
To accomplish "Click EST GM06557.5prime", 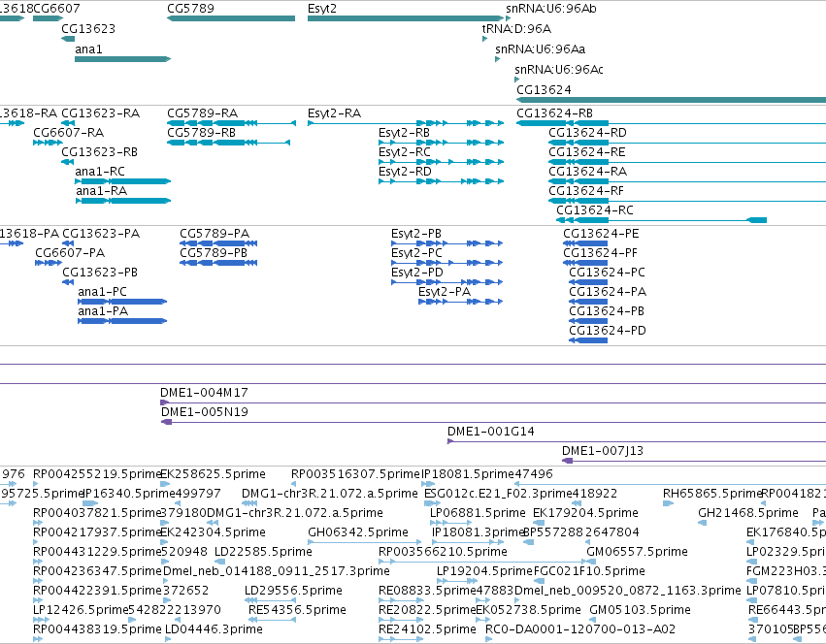I will click(x=637, y=552).
